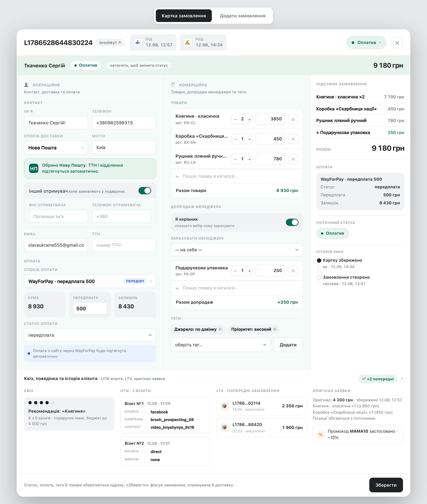
Task: Click the КОМЕРЦІЙНЕ section icon
Action: point(173,85)
